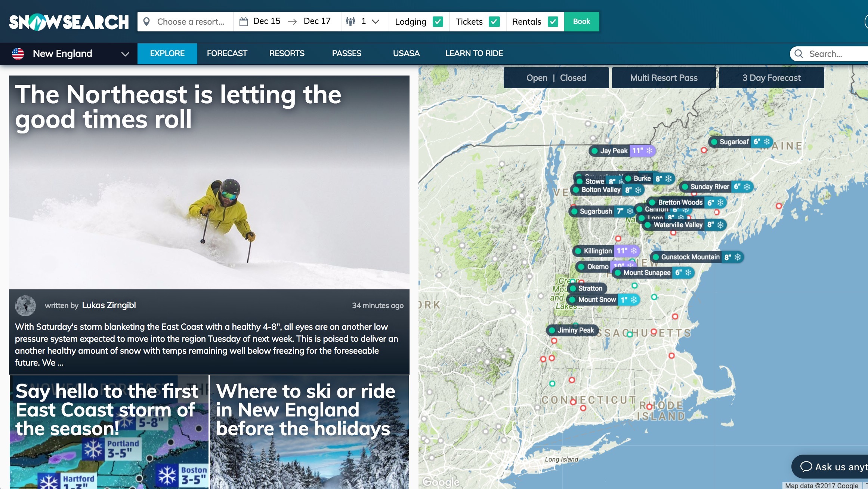Open the Passes menu item
Image resolution: width=868 pixels, height=489 pixels.
(x=346, y=53)
